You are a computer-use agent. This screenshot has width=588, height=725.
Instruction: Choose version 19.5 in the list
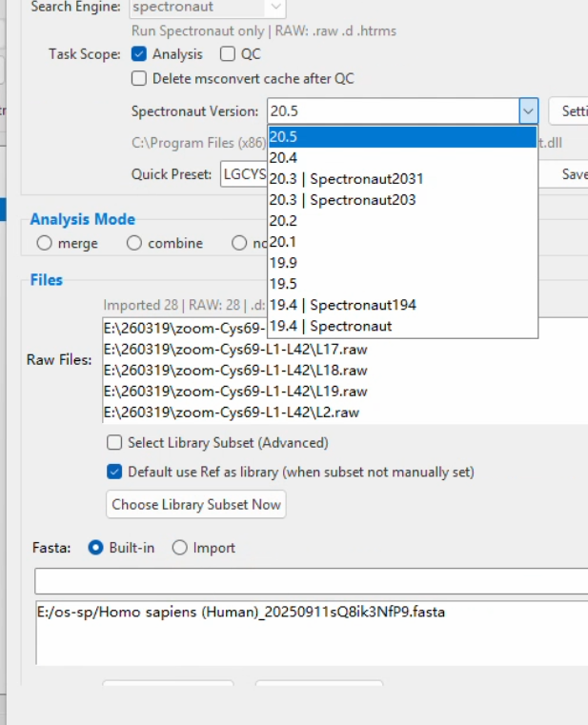(402, 284)
